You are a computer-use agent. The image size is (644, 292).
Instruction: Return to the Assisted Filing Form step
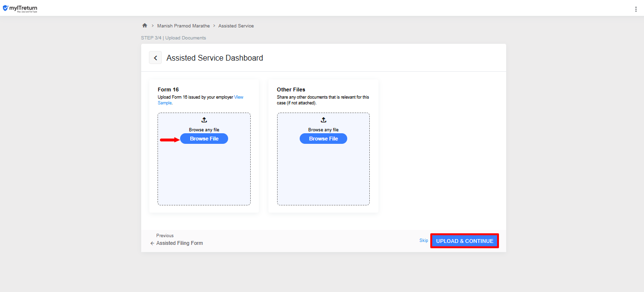tap(180, 243)
